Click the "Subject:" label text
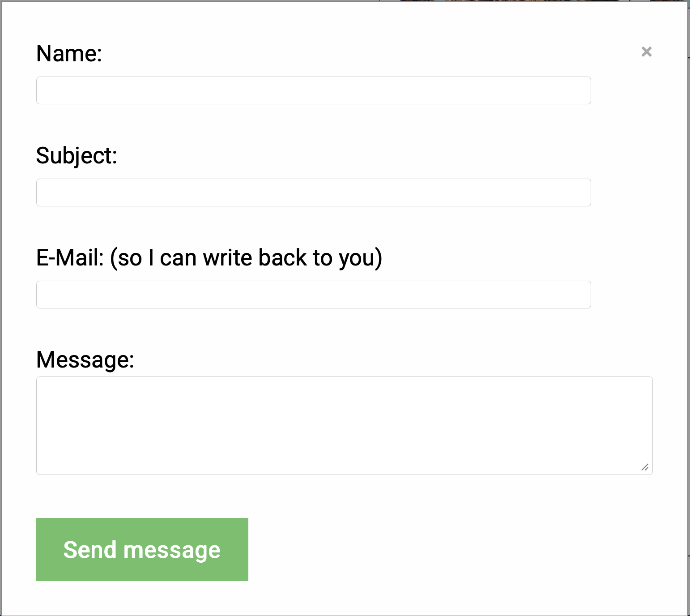This screenshot has height=616, width=690. coord(77,156)
